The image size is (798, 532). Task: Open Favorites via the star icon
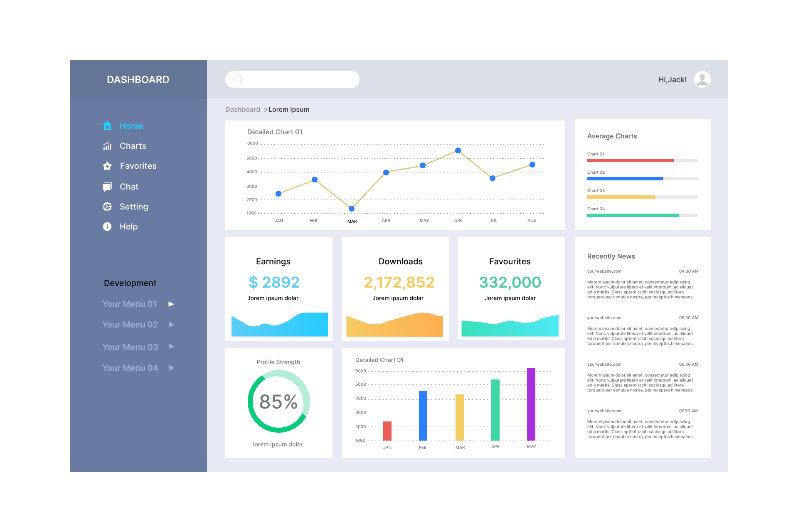(x=107, y=166)
